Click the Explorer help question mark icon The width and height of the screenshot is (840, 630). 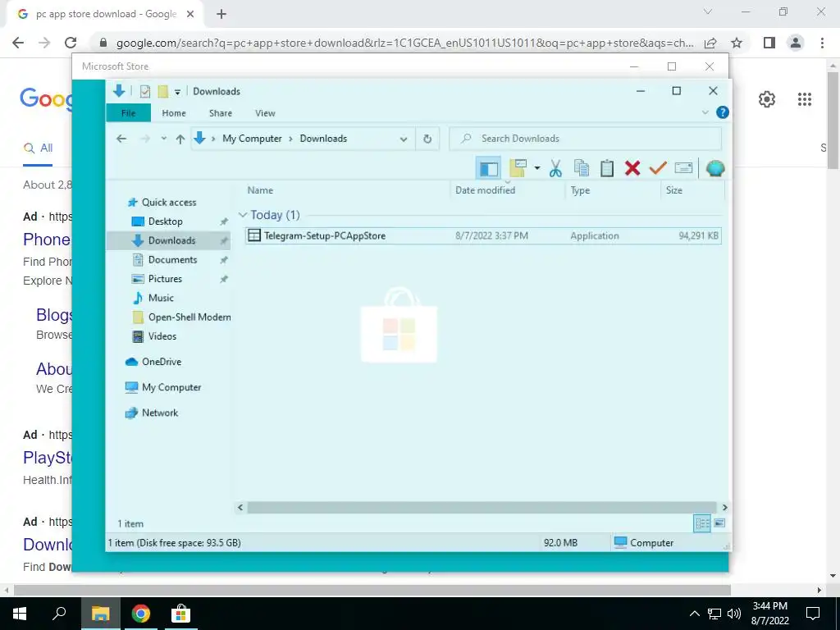coord(722,112)
